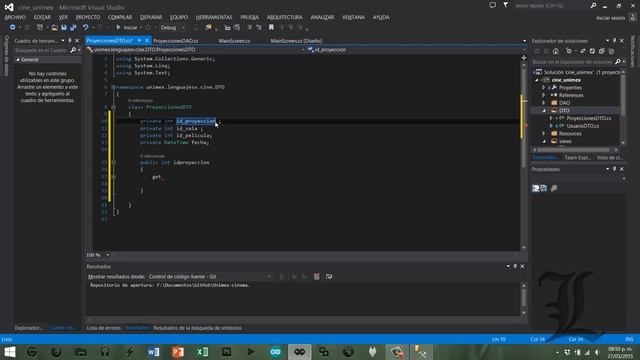Select UsuarioDTO.cs in Solution Explorer

pos(583,126)
